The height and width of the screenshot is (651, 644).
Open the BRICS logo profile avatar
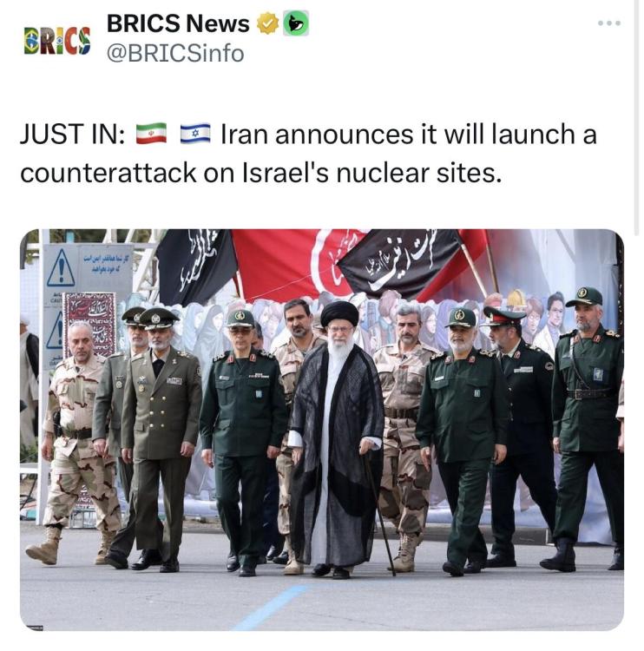[x=57, y=41]
